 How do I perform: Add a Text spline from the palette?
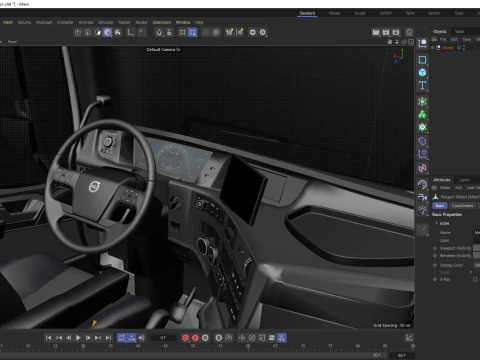tap(422, 85)
